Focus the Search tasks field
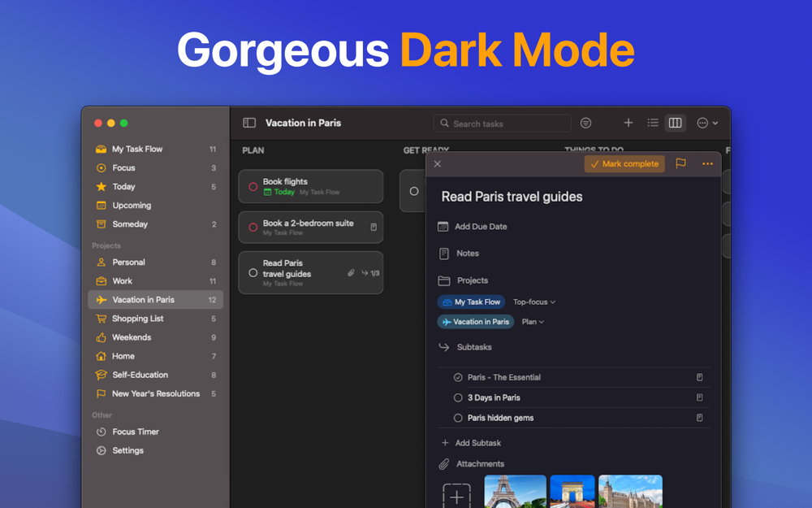The image size is (812, 508). [503, 124]
